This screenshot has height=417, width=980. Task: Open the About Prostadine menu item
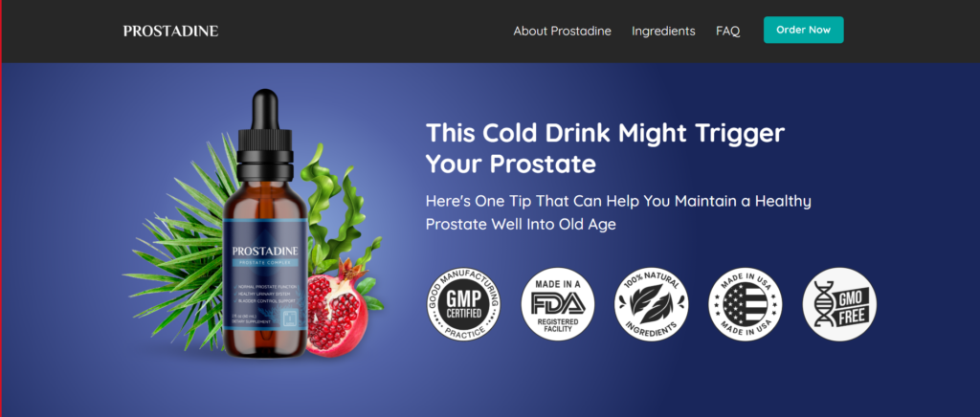(562, 31)
